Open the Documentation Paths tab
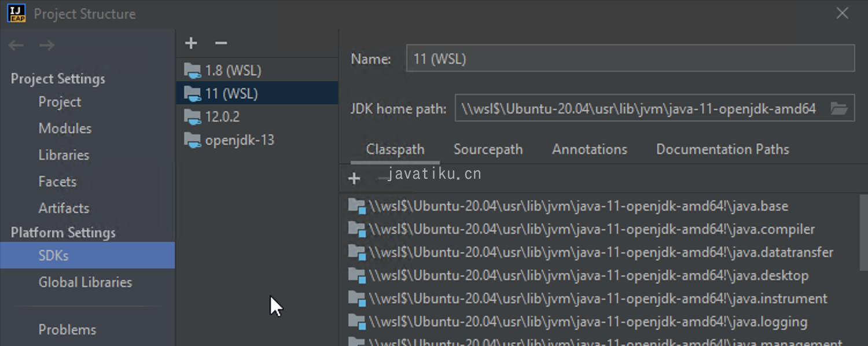Image resolution: width=868 pixels, height=346 pixels. point(722,149)
